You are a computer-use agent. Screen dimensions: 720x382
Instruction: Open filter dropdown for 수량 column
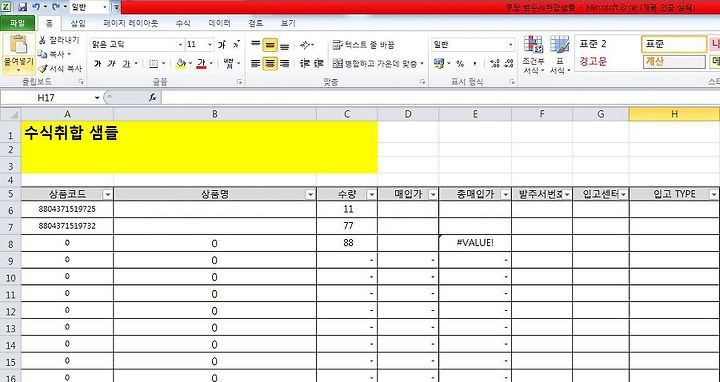[x=371, y=195]
